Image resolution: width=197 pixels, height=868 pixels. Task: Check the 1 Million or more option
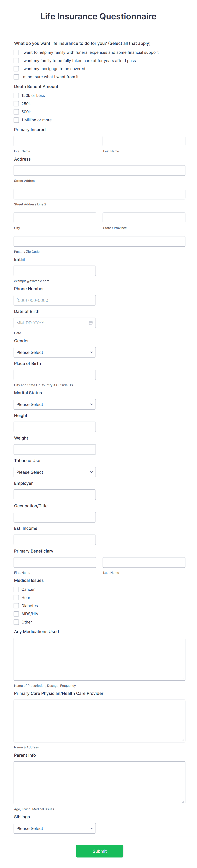(x=16, y=120)
